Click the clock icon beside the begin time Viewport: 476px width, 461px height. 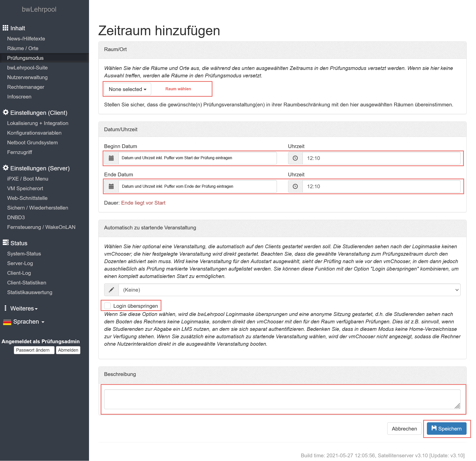click(x=295, y=158)
